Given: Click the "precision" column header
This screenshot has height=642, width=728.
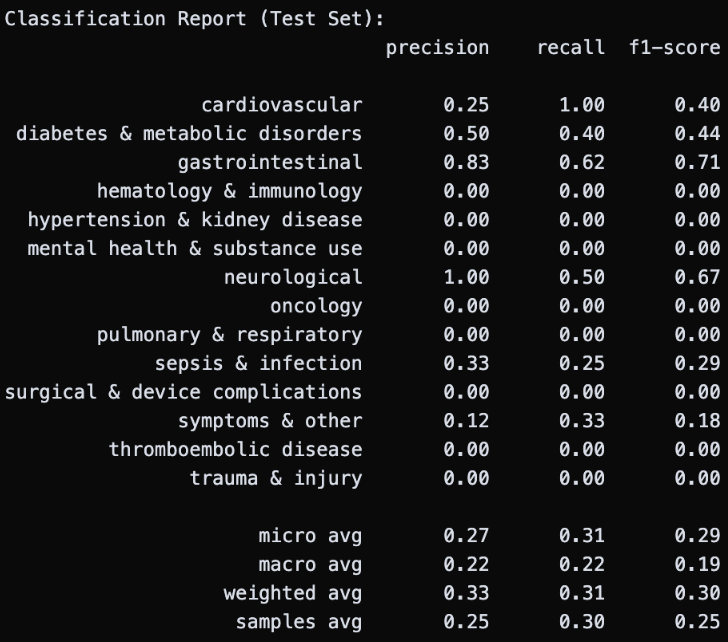Looking at the screenshot, I should (x=437, y=47).
